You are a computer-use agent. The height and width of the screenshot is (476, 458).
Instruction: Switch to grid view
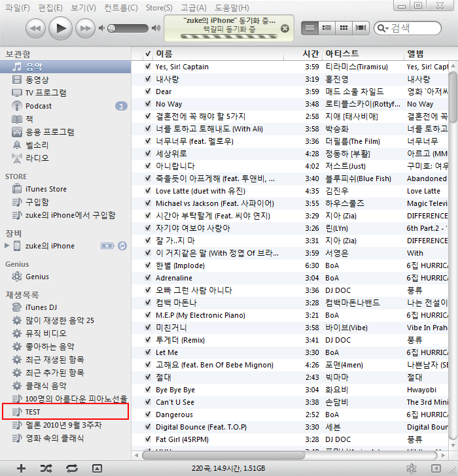point(343,28)
